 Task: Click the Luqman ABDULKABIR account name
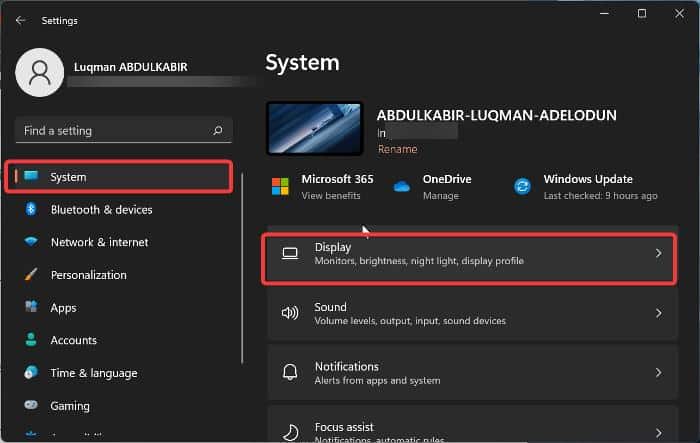[x=130, y=67]
